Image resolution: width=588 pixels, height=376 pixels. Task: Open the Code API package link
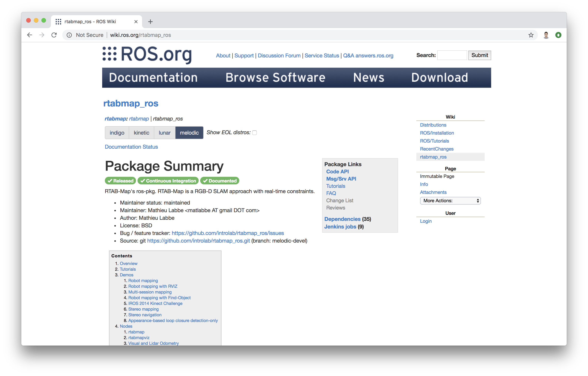pos(337,172)
